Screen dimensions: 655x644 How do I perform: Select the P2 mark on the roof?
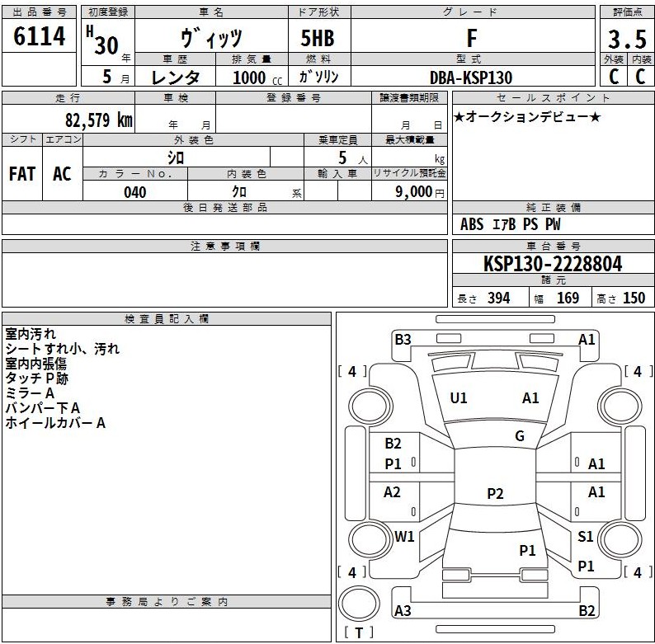click(x=495, y=494)
